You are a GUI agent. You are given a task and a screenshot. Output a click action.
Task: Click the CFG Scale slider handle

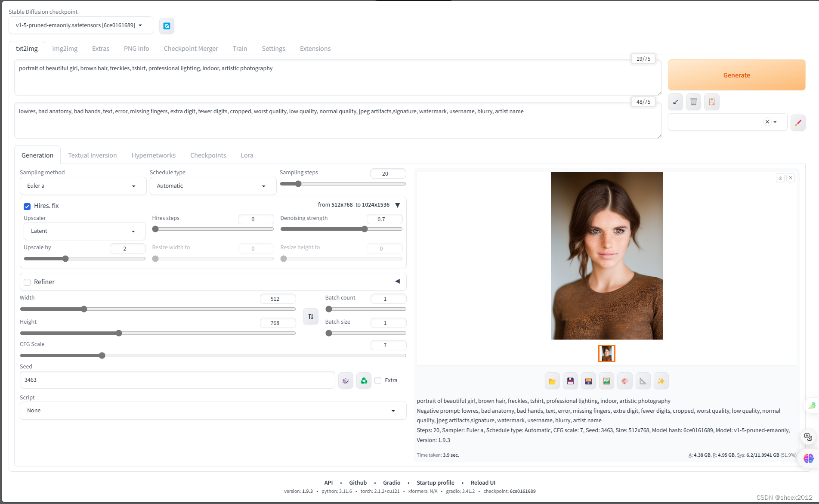coord(102,356)
